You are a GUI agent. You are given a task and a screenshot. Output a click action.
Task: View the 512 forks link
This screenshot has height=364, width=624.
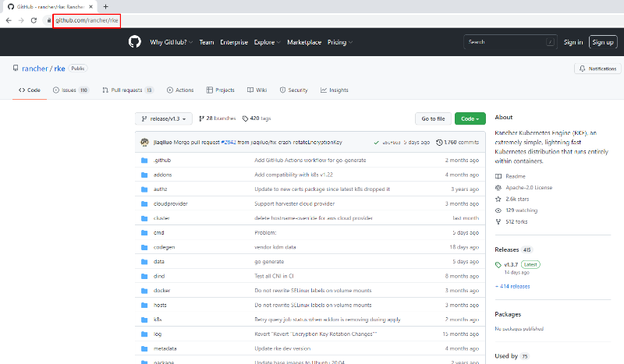click(x=516, y=221)
